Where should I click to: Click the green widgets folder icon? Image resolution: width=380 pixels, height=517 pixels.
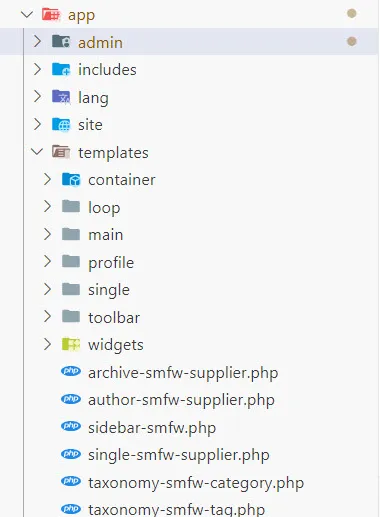tap(71, 344)
